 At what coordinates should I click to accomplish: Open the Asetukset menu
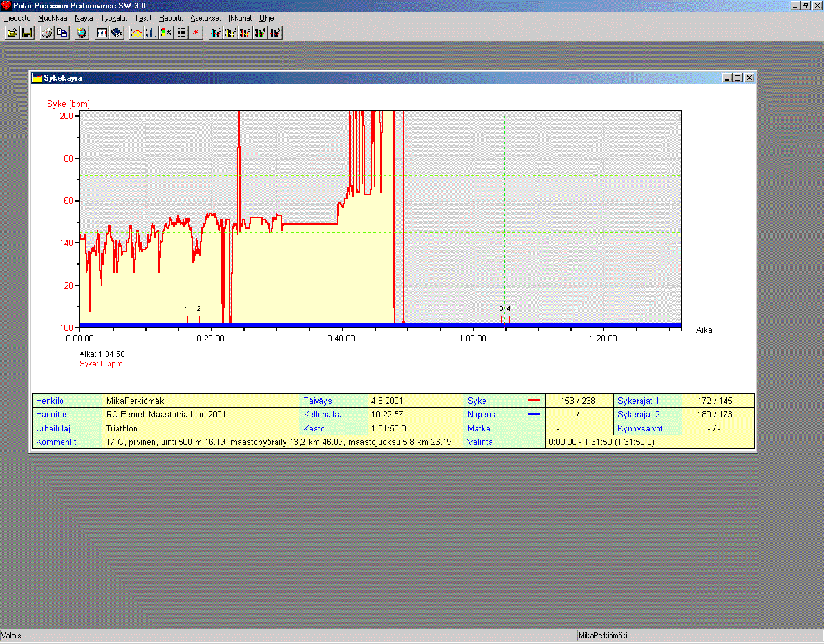pyautogui.click(x=205, y=18)
